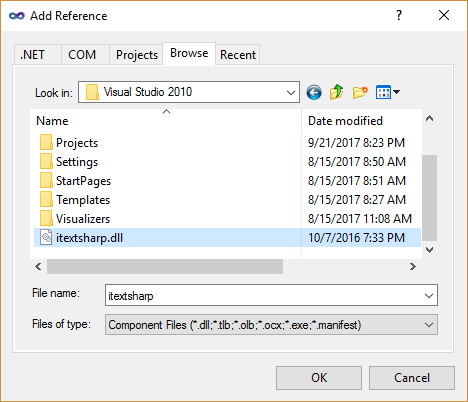468x402 pixels.
Task: Select the Settings folder name
Action: pyautogui.click(x=77, y=162)
